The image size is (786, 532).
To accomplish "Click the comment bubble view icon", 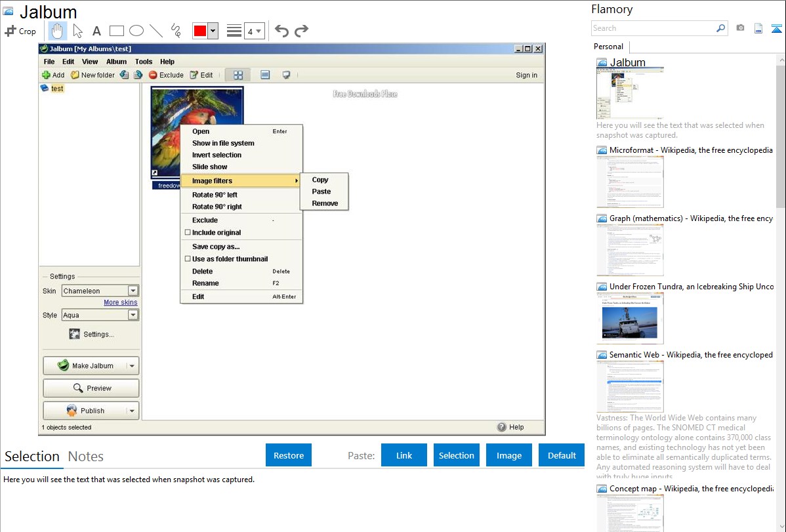I will pos(286,75).
